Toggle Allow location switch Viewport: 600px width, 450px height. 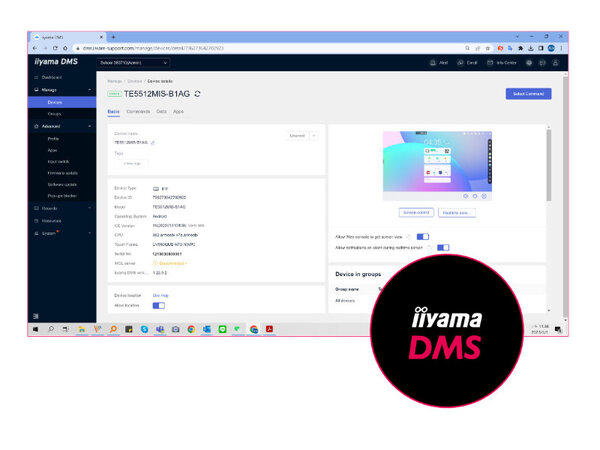click(158, 306)
